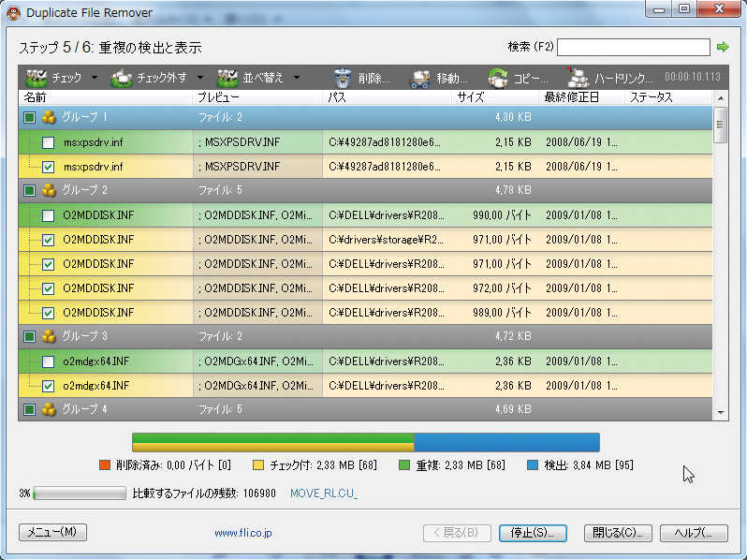The height and width of the screenshot is (560, 747).
Task: Click the yellow チェック付 legend swatch
Action: [x=258, y=465]
